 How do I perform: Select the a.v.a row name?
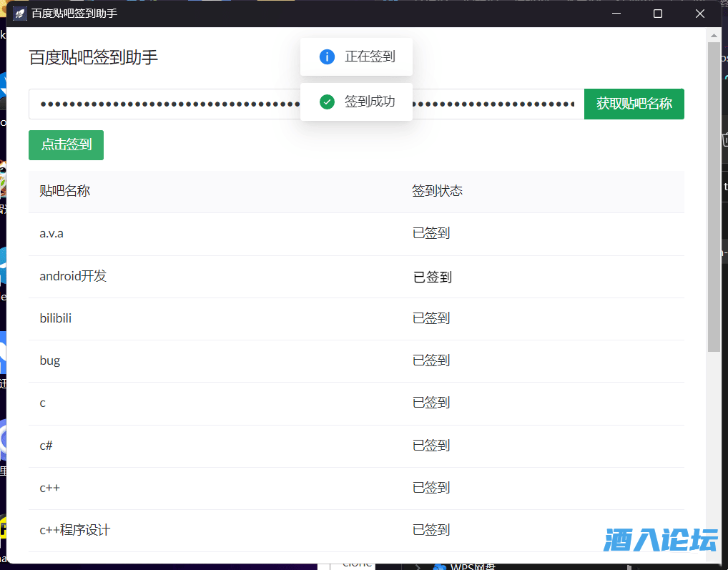(x=51, y=233)
